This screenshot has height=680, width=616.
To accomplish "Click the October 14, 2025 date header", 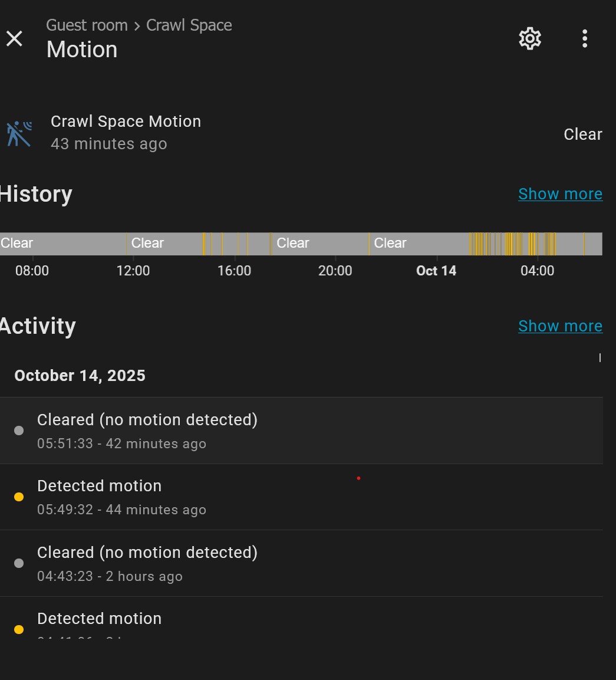I will 80,376.
